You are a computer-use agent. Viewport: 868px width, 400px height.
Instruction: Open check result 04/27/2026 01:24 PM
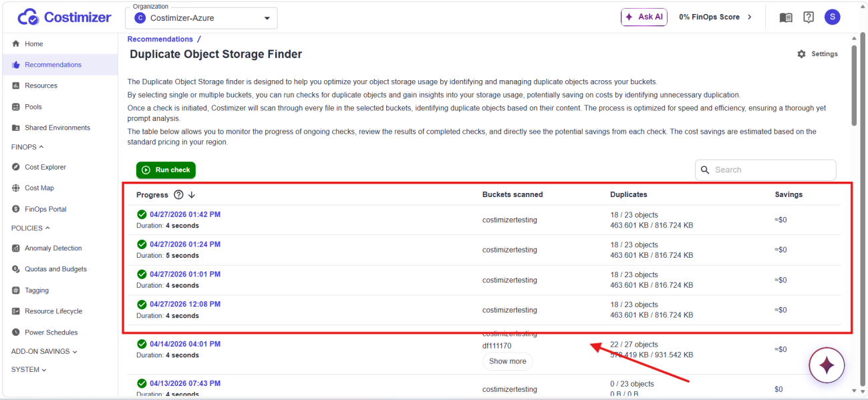(185, 244)
